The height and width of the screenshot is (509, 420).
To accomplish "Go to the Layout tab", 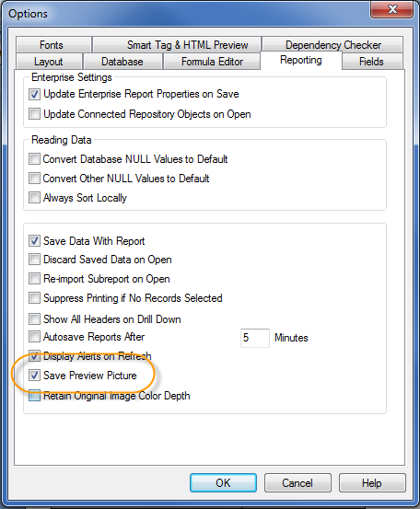I will coord(49,62).
